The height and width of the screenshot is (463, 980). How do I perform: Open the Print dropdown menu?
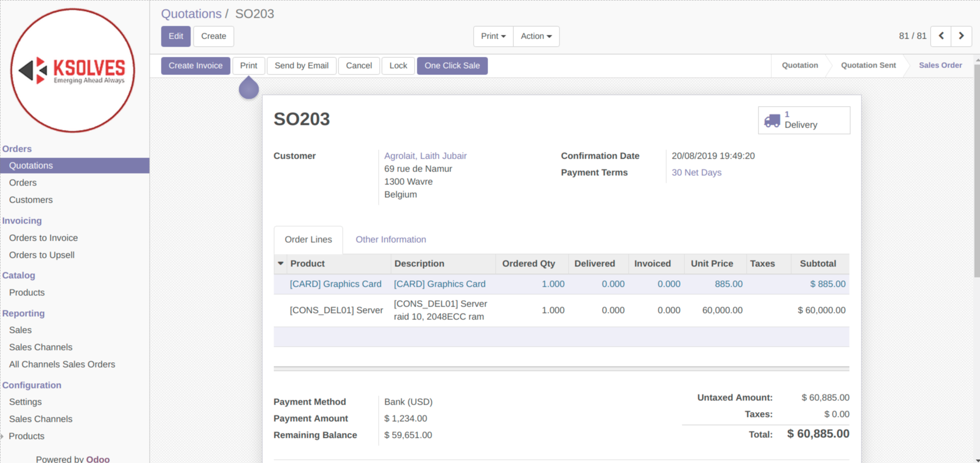[x=493, y=36]
